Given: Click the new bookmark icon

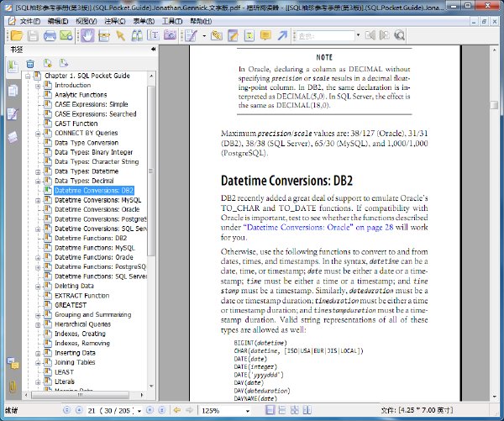Looking at the screenshot, I should [48, 63].
